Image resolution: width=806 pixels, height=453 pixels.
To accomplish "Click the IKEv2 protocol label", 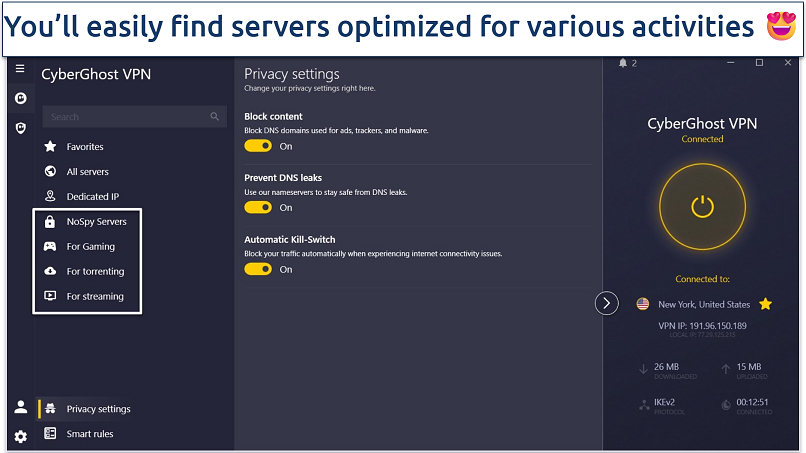I will (664, 402).
